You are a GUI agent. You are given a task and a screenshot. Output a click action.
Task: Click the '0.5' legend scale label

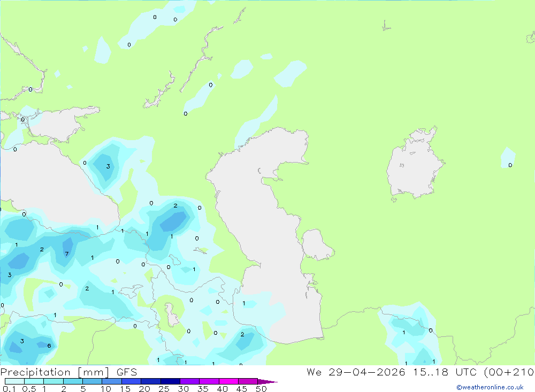pyautogui.click(x=29, y=389)
